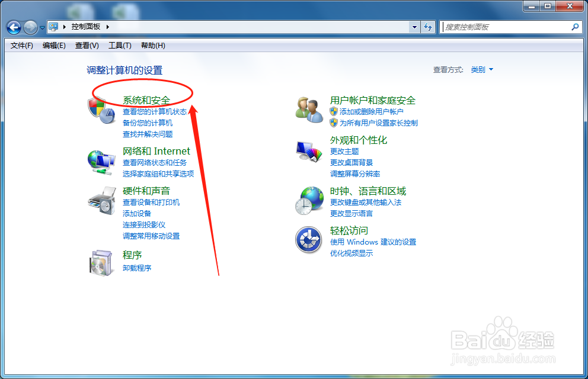Click the refresh button beside address bar
This screenshot has width=588, height=379.
[428, 27]
